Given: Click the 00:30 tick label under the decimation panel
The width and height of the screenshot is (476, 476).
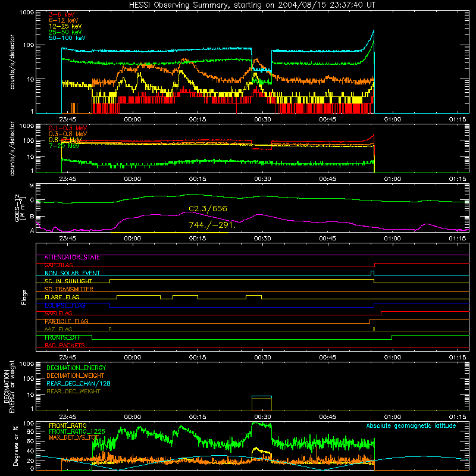Looking at the screenshot, I should (x=262, y=417).
